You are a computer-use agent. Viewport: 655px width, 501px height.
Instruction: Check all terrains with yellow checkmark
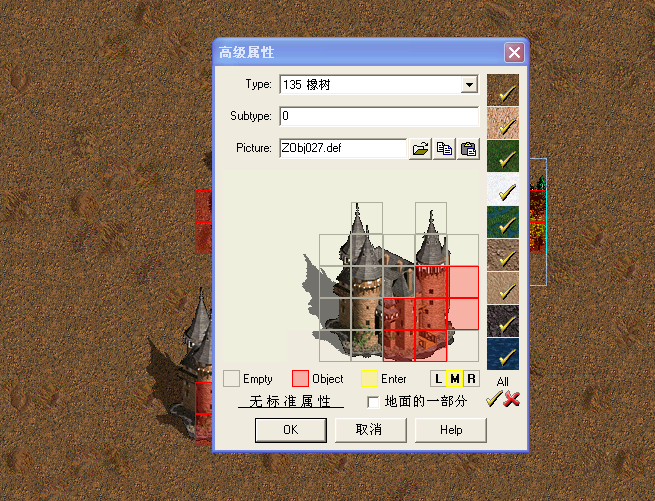[x=493, y=399]
